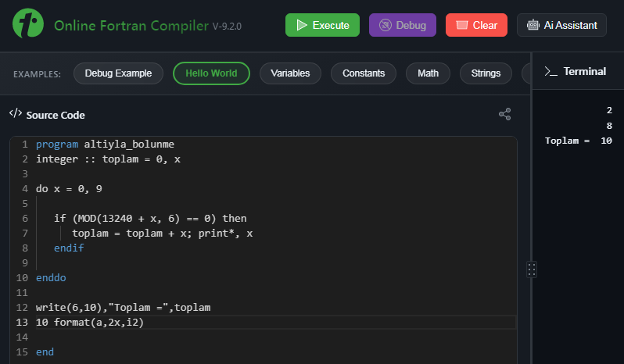
Task: Click the share icon above source code
Action: (x=504, y=115)
